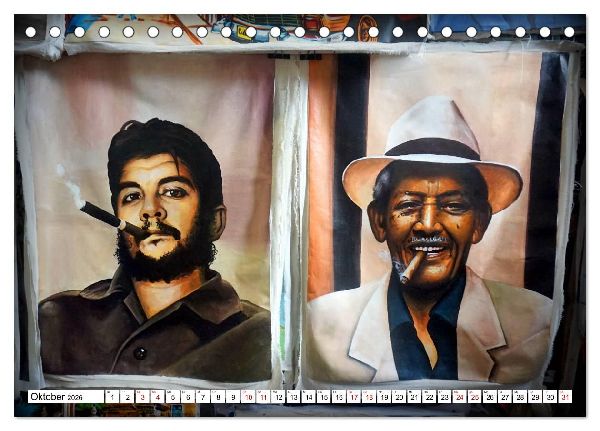Select day 19 in the calendar strip
This screenshot has height=431, width=600.
(x=384, y=397)
